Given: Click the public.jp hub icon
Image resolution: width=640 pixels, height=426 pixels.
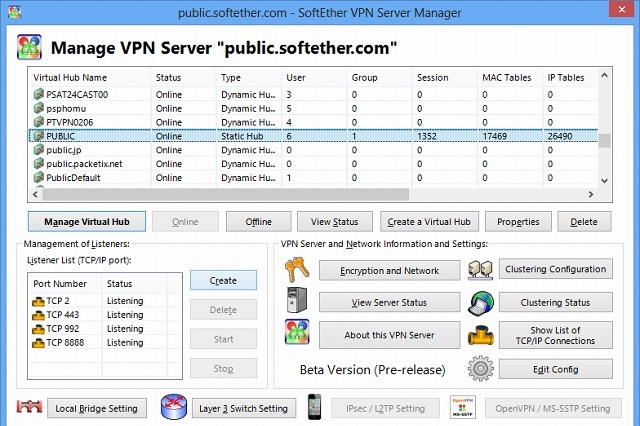Looking at the screenshot, I should click(x=38, y=150).
